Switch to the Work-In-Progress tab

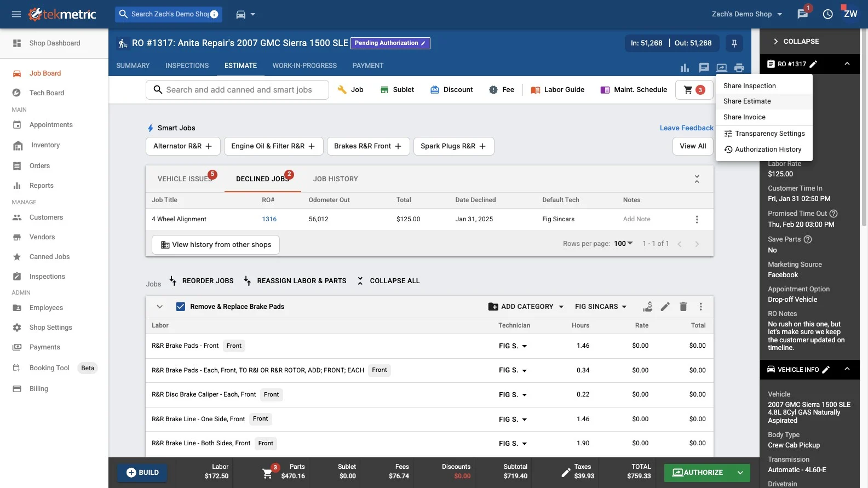[304, 66]
